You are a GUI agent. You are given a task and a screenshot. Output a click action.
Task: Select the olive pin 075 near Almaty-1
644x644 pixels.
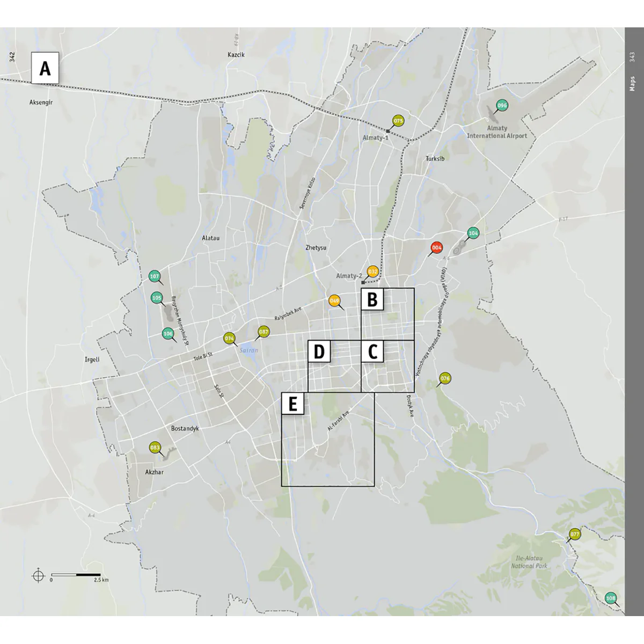(398, 121)
